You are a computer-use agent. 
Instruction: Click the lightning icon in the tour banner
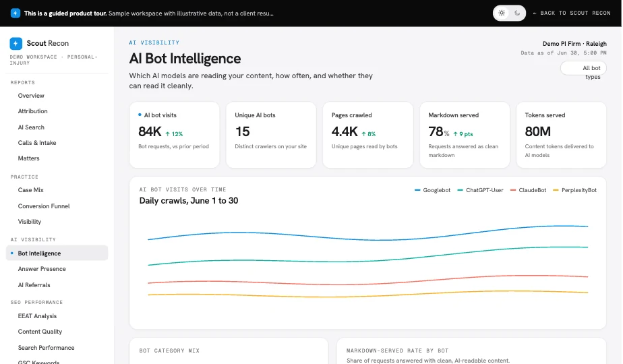15,13
